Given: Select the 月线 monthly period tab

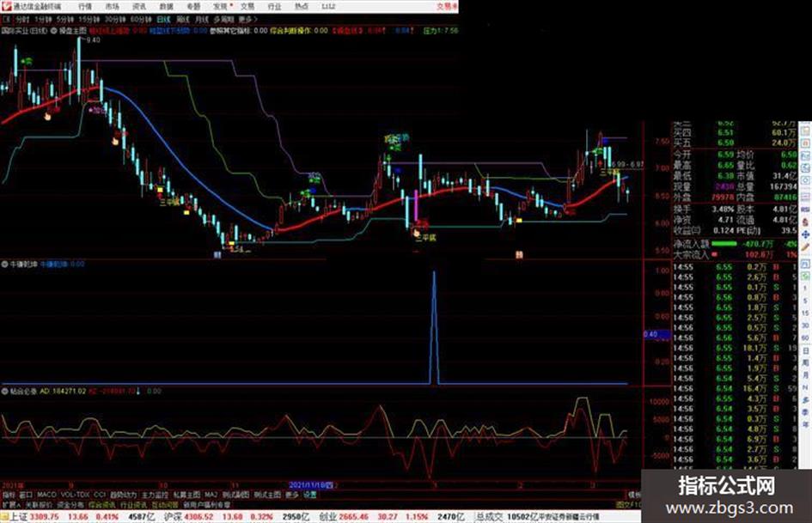Looking at the screenshot, I should [202, 19].
